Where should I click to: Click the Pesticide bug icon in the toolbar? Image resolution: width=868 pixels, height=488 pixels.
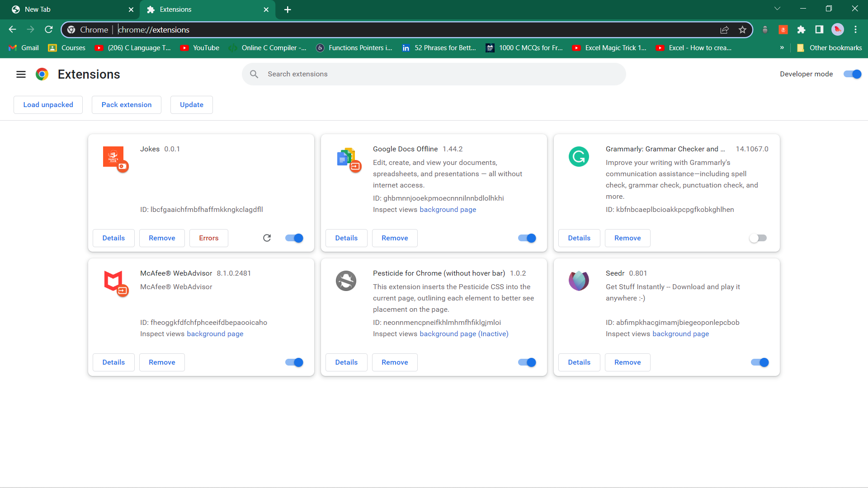765,29
